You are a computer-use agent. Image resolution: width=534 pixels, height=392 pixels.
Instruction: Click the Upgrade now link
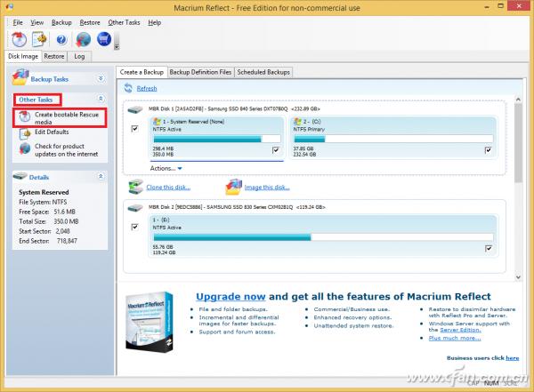pos(231,296)
